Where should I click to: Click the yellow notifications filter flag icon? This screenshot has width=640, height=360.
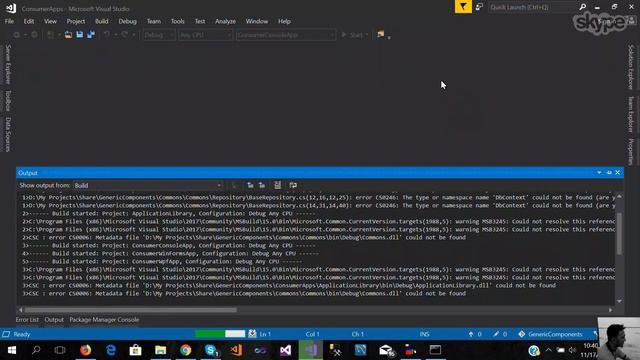tap(463, 7)
